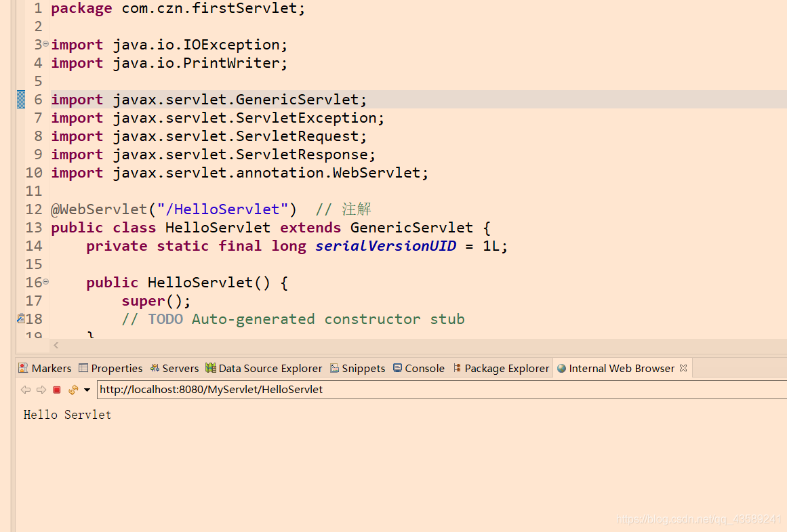Click the Console tab monitor icon
787x532 pixels.
397,368
